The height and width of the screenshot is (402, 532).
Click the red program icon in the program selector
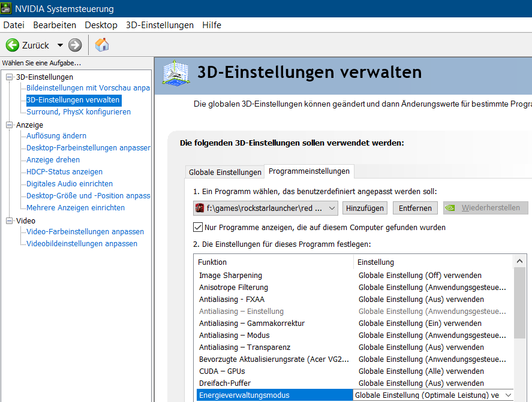[200, 208]
